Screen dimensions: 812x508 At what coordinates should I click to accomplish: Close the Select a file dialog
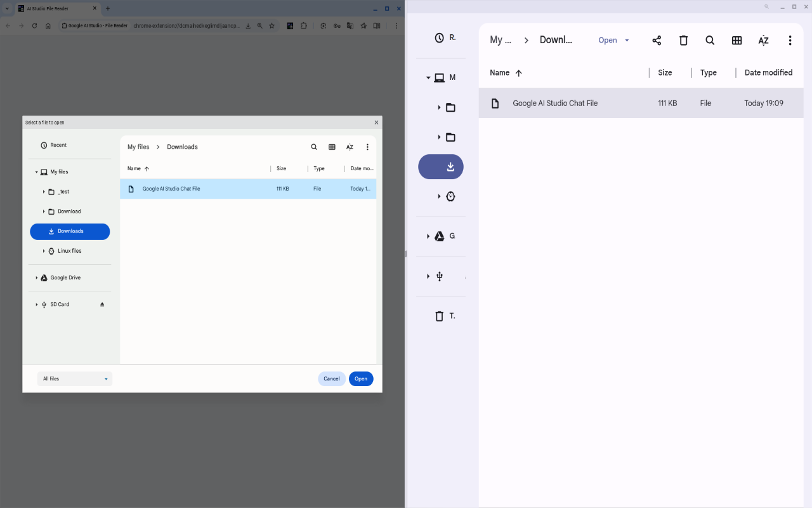[x=376, y=123]
